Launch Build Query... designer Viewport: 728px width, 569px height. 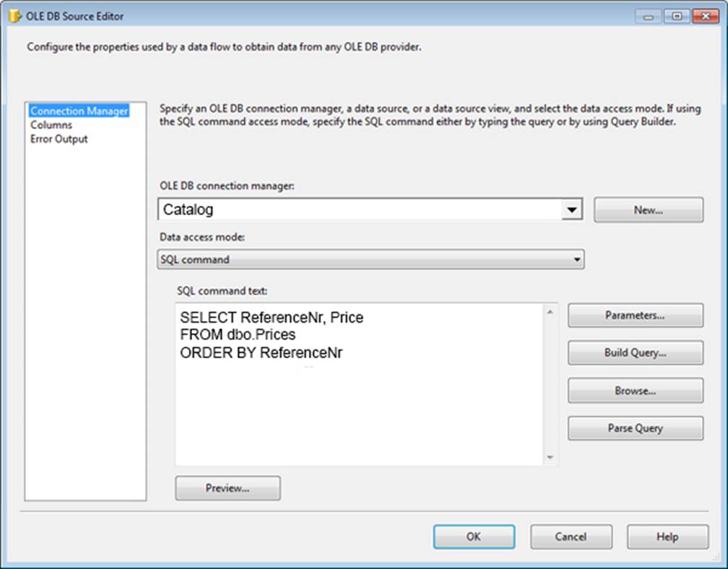coord(635,353)
